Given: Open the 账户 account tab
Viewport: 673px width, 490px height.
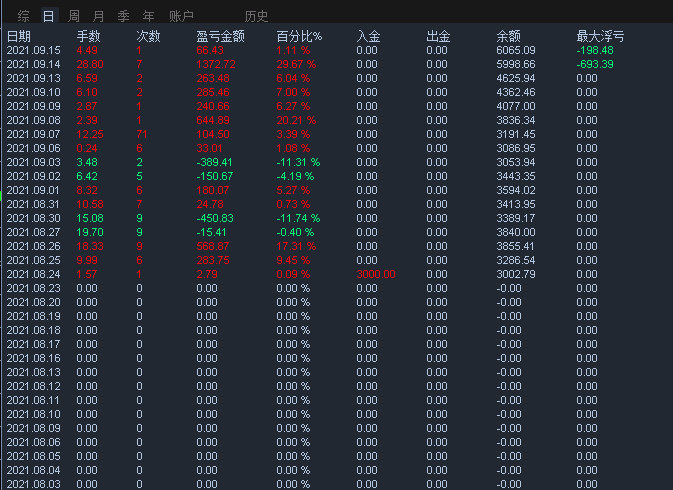Looking at the screenshot, I should point(181,16).
